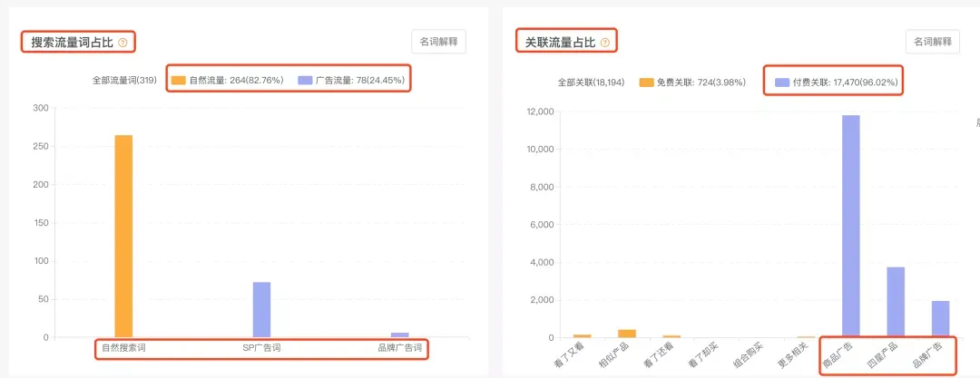Screen dimensions: 980x378
Task: Open 名词解释 in the related traffic panel
Action: pyautogui.click(x=933, y=42)
